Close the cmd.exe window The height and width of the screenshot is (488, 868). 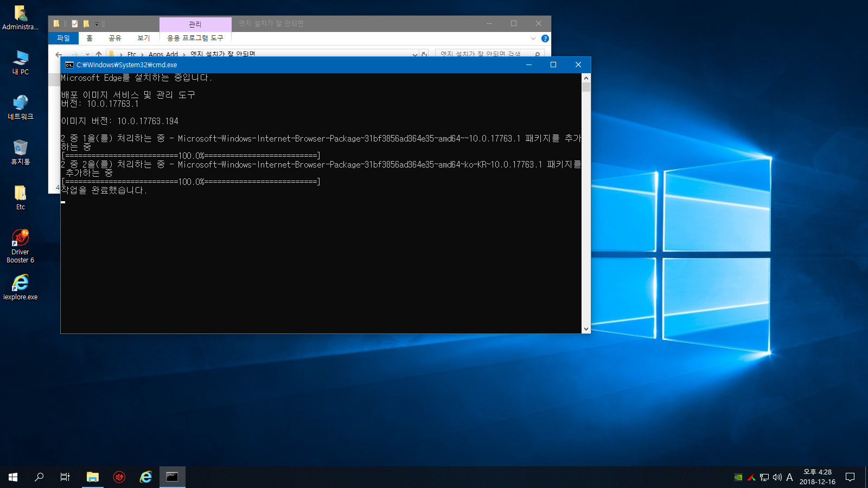tap(578, 65)
